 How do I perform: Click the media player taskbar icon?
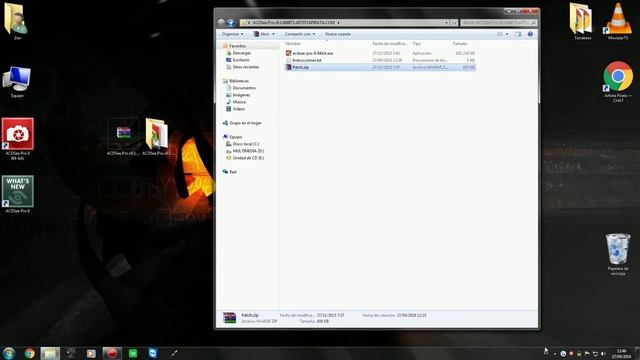click(x=91, y=353)
